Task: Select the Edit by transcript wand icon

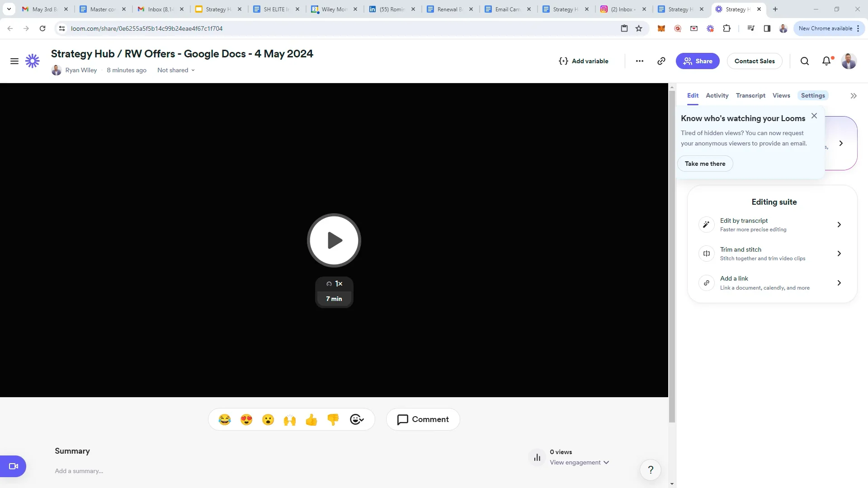Action: tap(706, 225)
